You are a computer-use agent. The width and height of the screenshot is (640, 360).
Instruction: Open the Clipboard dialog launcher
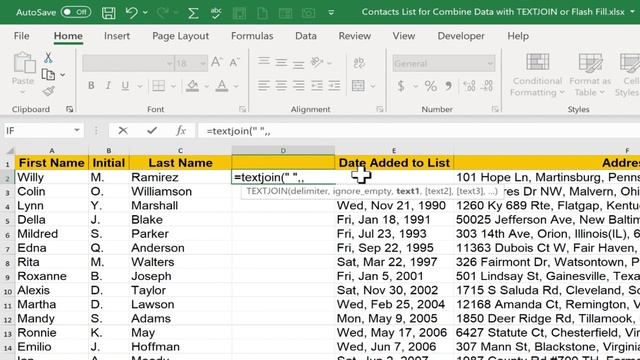pos(69,109)
